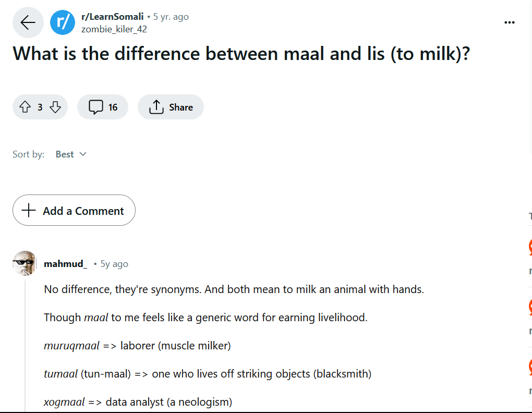The width and height of the screenshot is (532, 413).
Task: Click the post's 5 yr. ago timestamp
Action: tap(171, 17)
